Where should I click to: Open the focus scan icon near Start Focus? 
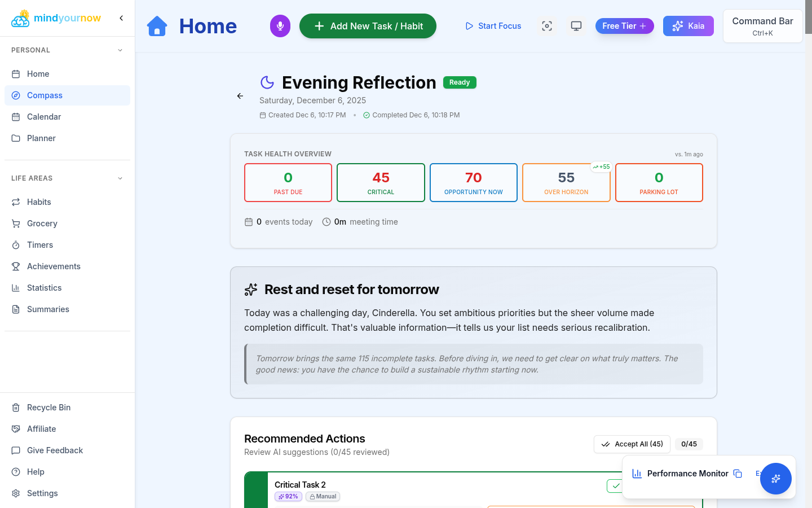coord(546,25)
